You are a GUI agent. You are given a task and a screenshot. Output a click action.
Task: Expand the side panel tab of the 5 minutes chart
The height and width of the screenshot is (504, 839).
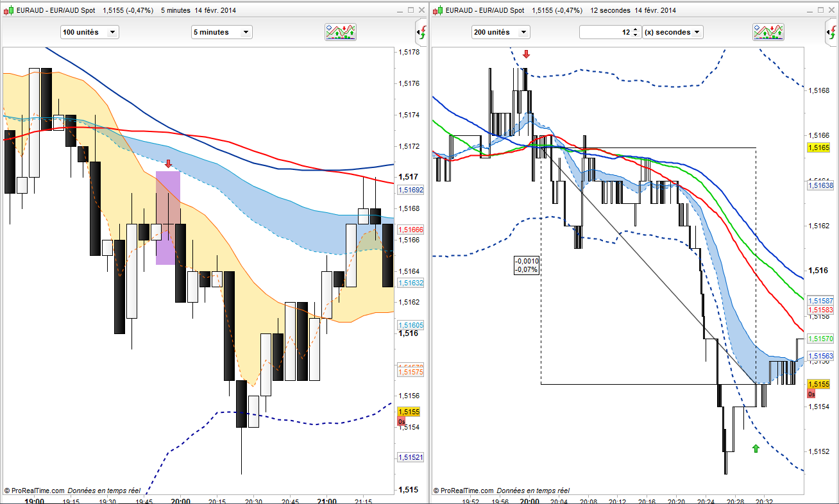[422, 31]
